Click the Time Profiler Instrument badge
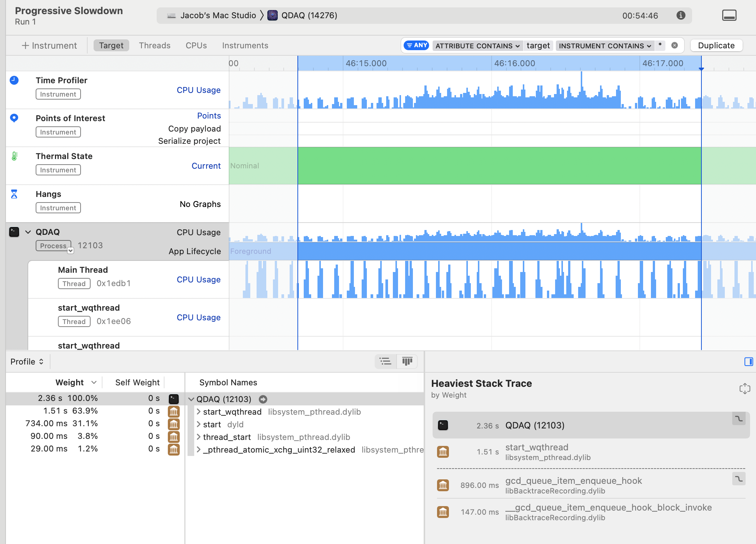The height and width of the screenshot is (544, 756). 58,94
